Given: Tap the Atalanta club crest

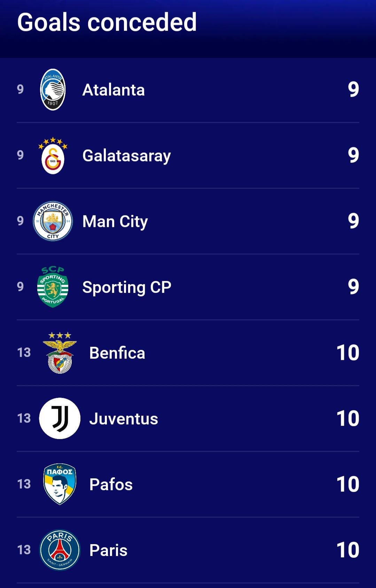Looking at the screenshot, I should click(x=53, y=89).
